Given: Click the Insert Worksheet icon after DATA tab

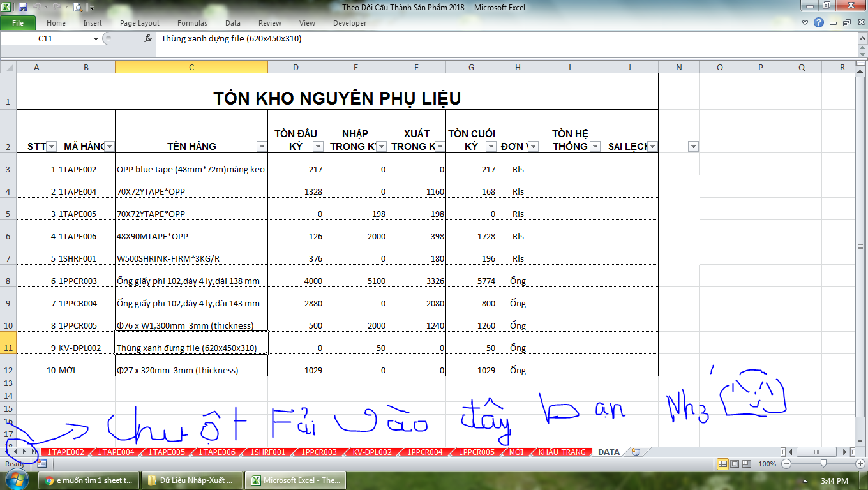Looking at the screenshot, I should click(635, 452).
